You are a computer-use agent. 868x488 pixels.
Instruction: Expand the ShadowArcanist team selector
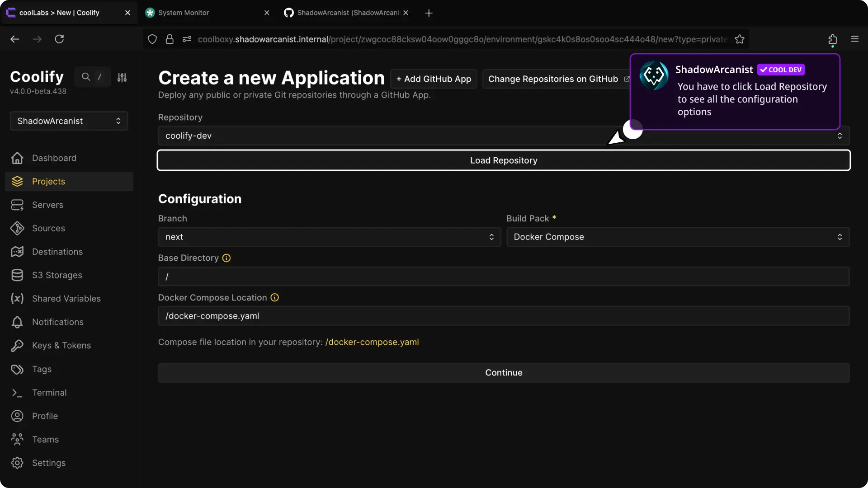69,121
